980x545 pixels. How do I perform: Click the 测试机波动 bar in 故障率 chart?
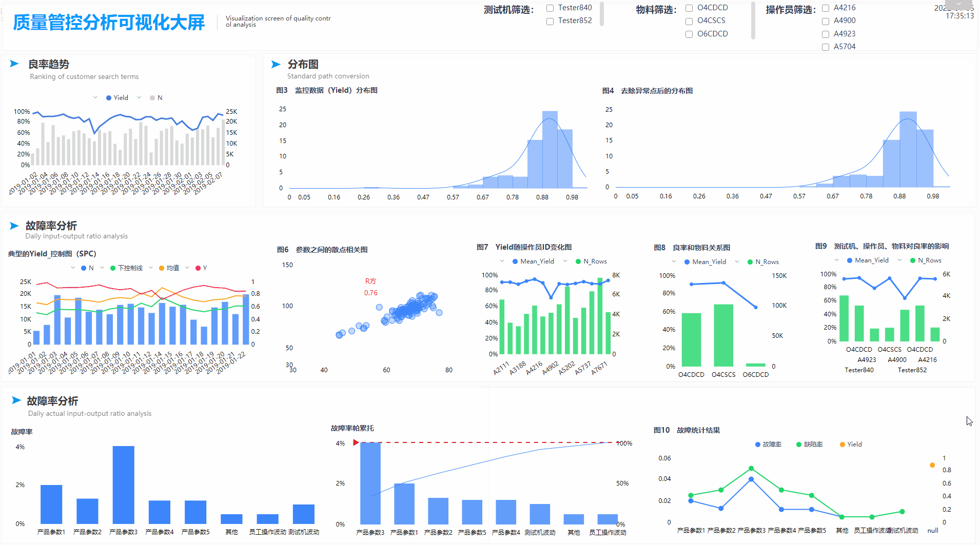pyautogui.click(x=304, y=514)
